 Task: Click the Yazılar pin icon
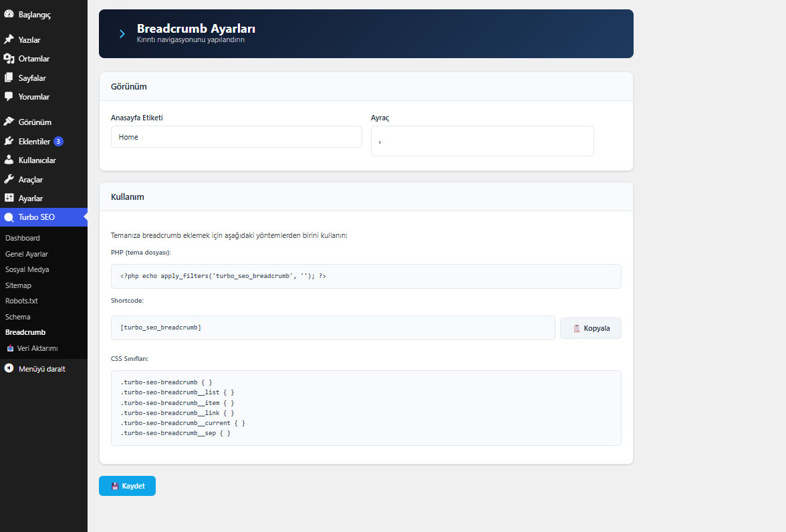pos(9,39)
